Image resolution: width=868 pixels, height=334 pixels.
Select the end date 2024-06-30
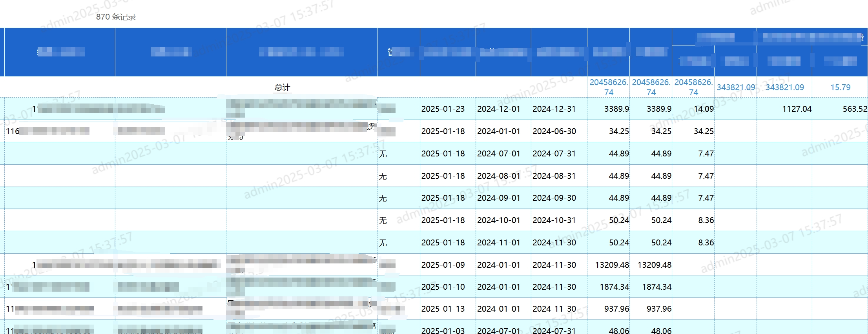coord(554,131)
